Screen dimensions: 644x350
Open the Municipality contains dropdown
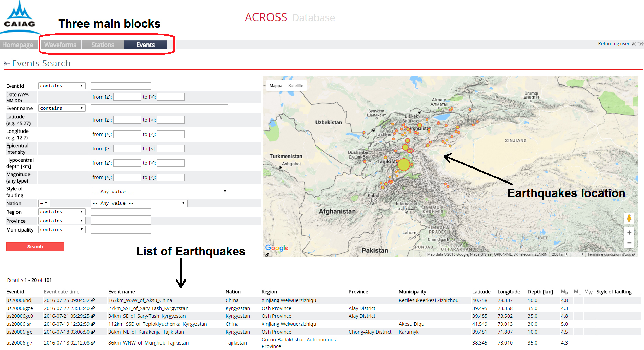pyautogui.click(x=62, y=230)
